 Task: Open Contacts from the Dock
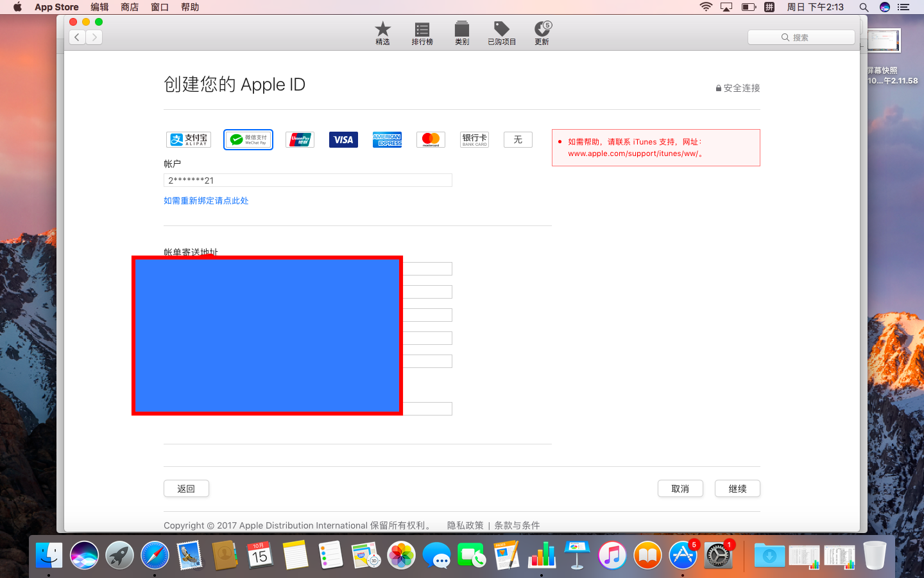[225, 556]
